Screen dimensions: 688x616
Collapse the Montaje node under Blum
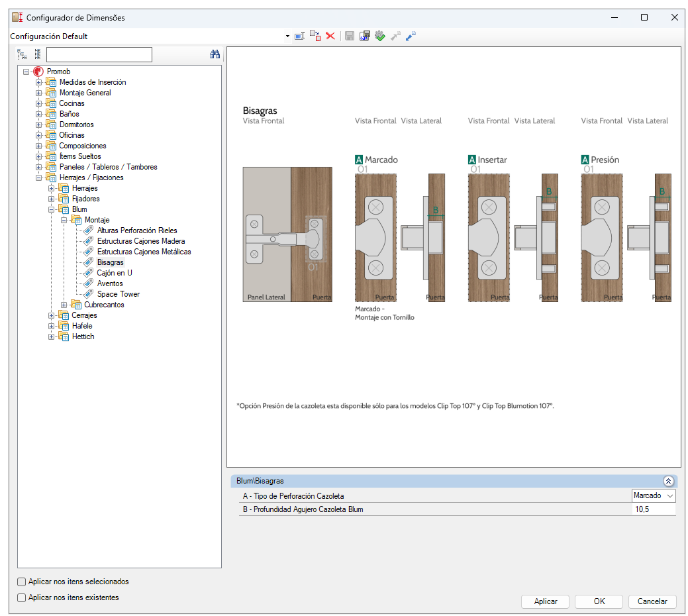point(64,221)
